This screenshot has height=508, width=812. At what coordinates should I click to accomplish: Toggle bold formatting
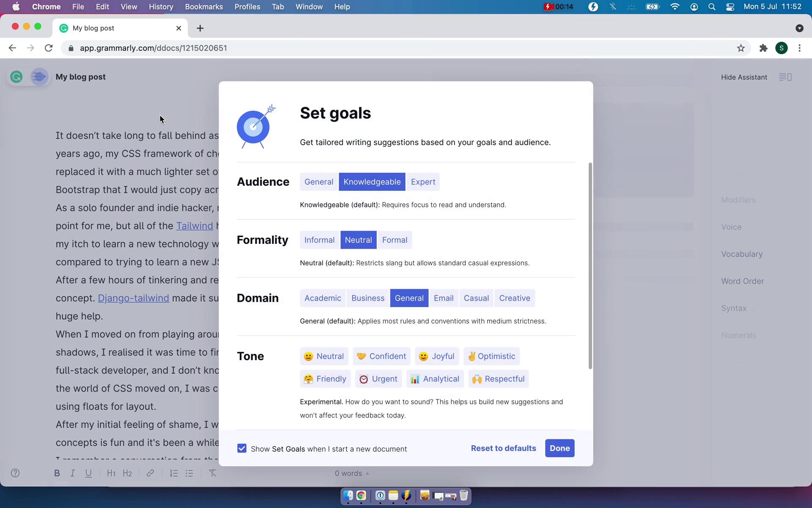(x=57, y=473)
